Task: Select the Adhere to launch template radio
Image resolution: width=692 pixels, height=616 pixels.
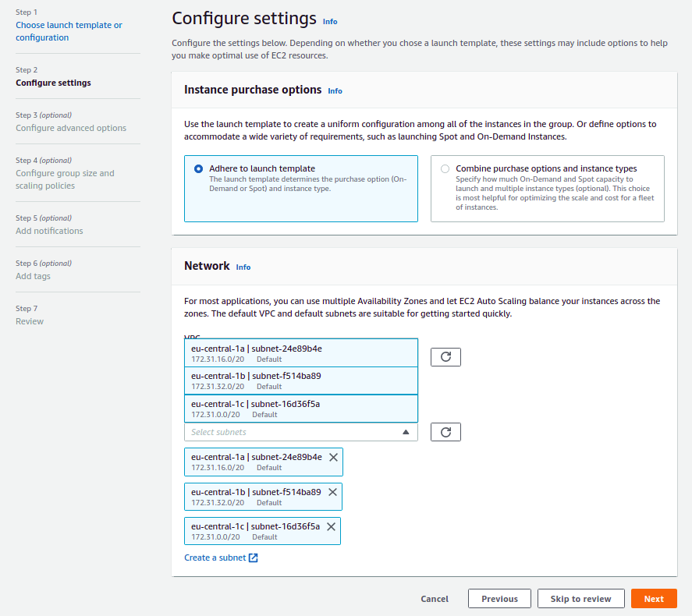Action: click(x=198, y=168)
